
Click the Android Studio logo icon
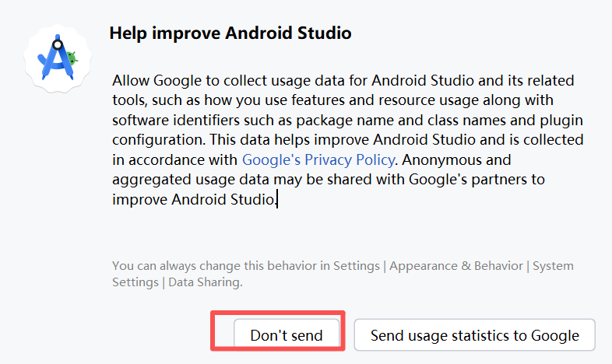tap(58, 59)
